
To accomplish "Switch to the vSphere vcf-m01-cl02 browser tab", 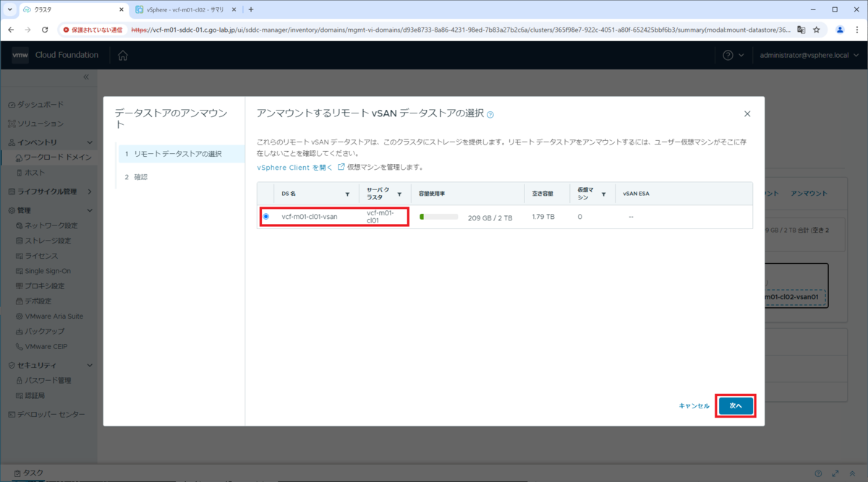I will click(x=184, y=10).
